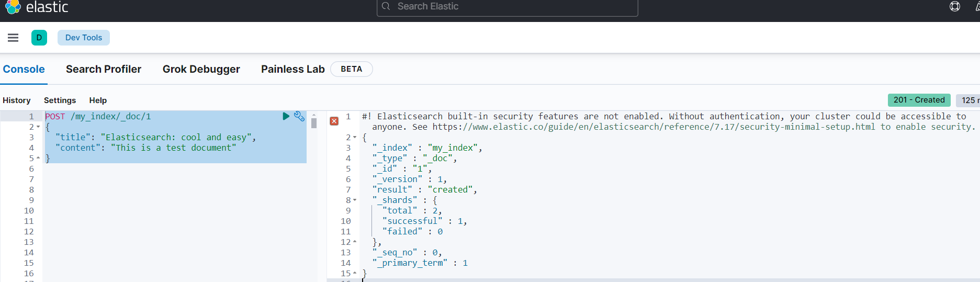Open the hamburger navigation menu

pos(13,38)
